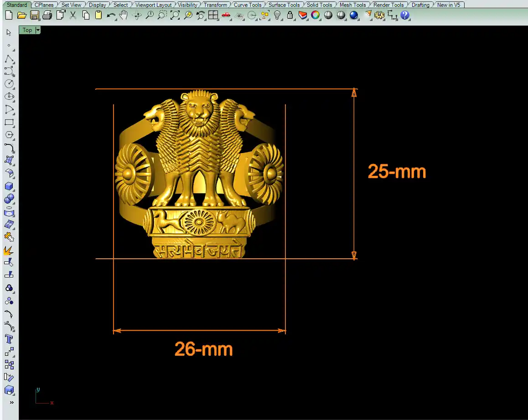Select the Pan hand tool
The width and height of the screenshot is (528, 420).
(x=124, y=15)
